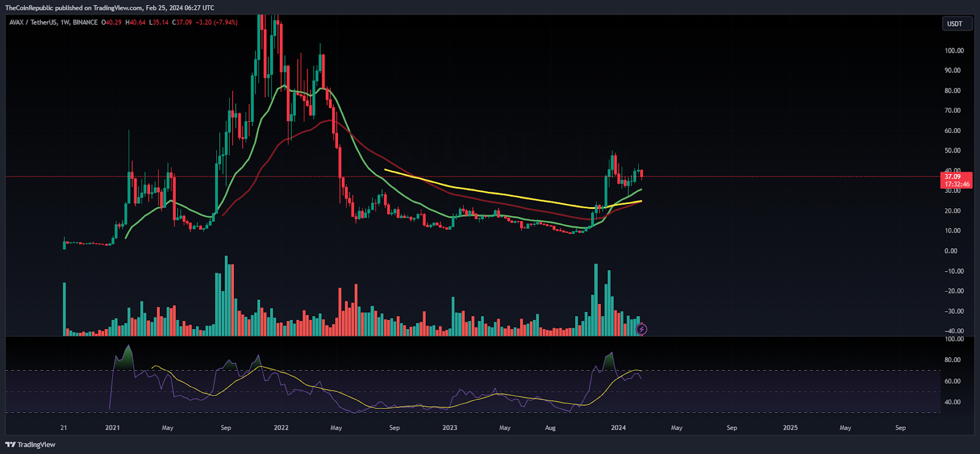Click the purple lightning bolt icon
Image resolution: width=980 pixels, height=454 pixels.
click(x=641, y=329)
